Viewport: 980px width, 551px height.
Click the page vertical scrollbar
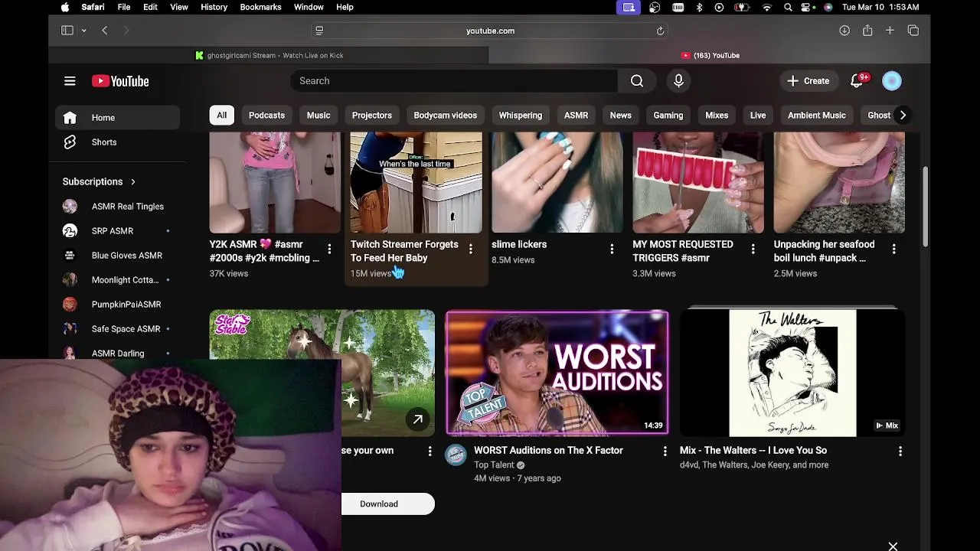click(925, 207)
